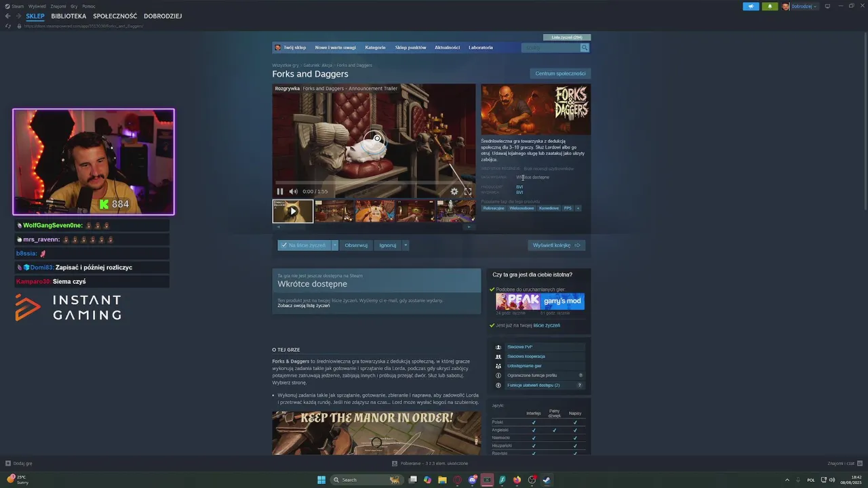This screenshot has width=868, height=488.
Task: Follow Zobacz swoją listę życzeń link
Action: point(304,306)
